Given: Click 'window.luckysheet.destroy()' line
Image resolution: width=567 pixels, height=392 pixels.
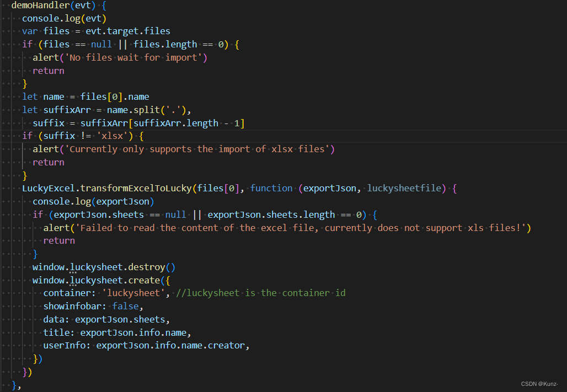Looking at the screenshot, I should [x=104, y=267].
